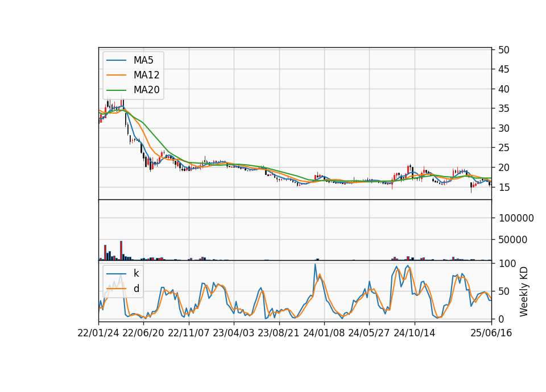Click the KD axis value 100
The height and width of the screenshot is (392, 546).
pos(507,263)
